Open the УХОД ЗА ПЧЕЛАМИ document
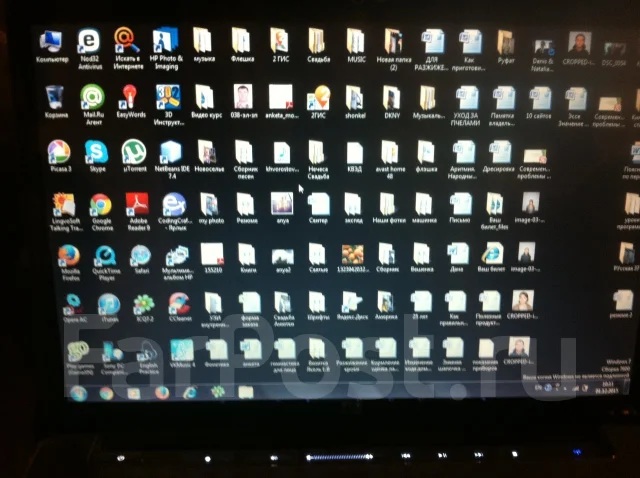 pos(466,106)
